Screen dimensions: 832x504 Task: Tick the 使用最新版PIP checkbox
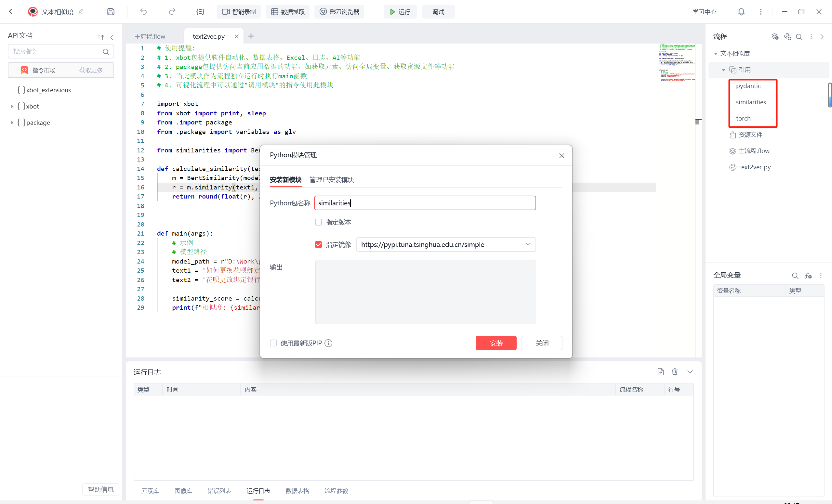tap(273, 343)
